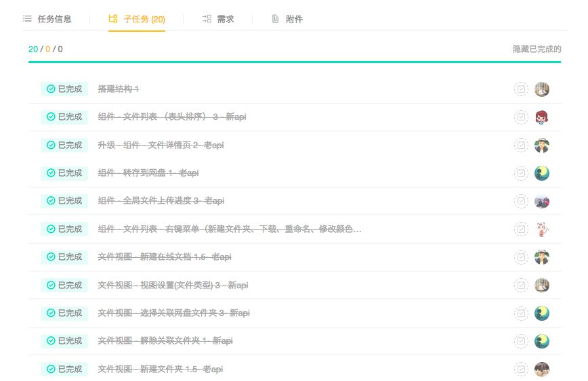588x381 pixels.
Task: Toggle 已完成 status for 文件视图-新建文件夹 task
Action: tap(64, 369)
